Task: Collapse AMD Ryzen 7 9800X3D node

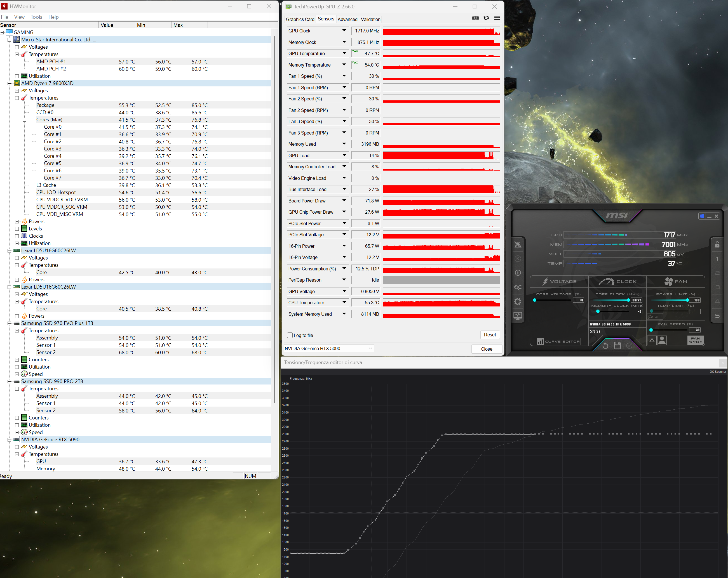Action: 10,83
